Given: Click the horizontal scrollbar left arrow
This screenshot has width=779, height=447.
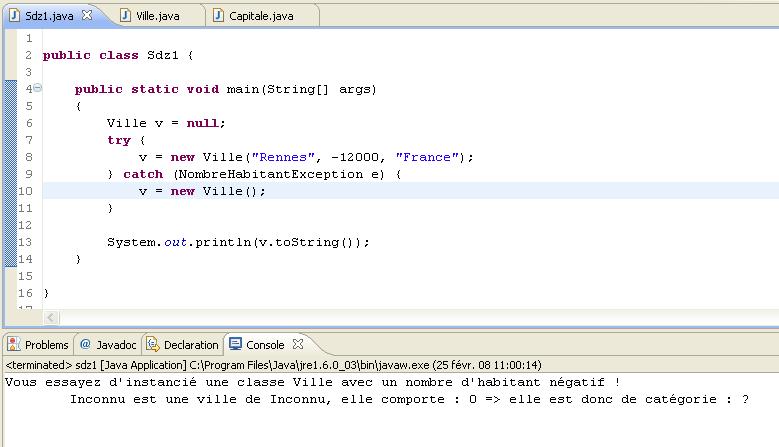Looking at the screenshot, I should click(51, 317).
